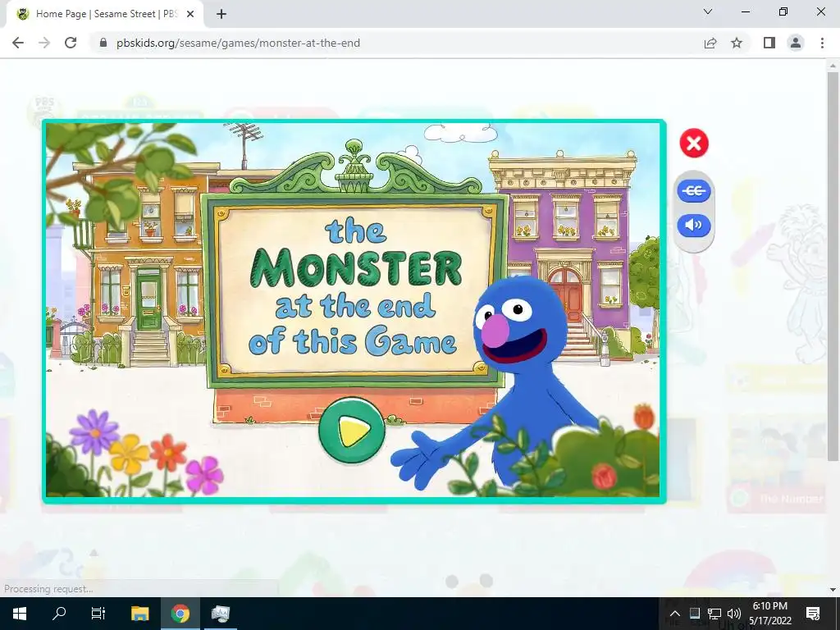Close the game with the red X button
This screenshot has width=840, height=630.
[694, 143]
